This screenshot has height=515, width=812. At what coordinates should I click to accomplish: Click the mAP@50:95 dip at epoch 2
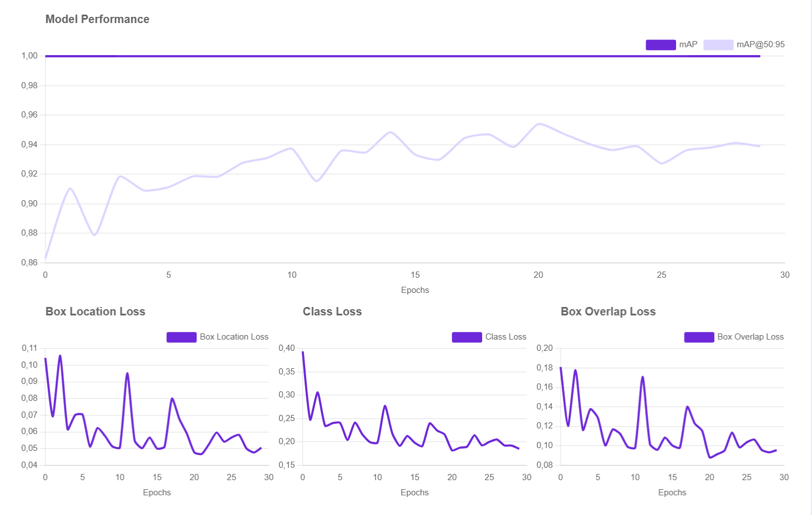pos(94,234)
